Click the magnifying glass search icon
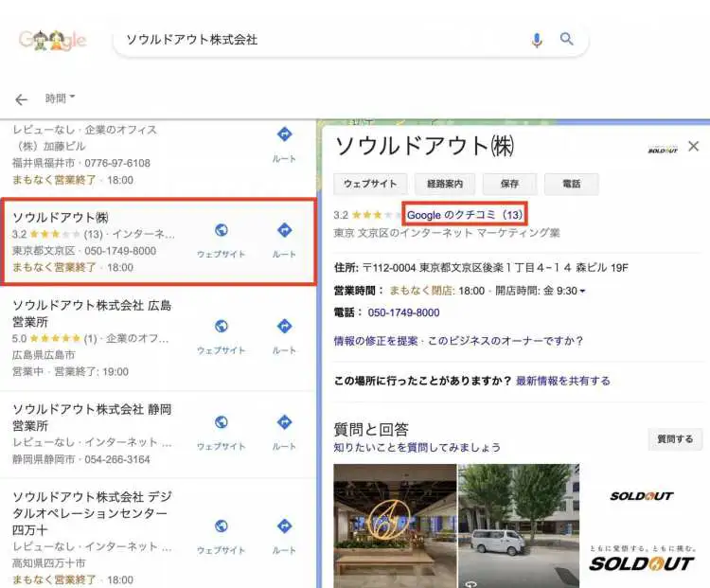This screenshot has height=588, width=710. 567,40
